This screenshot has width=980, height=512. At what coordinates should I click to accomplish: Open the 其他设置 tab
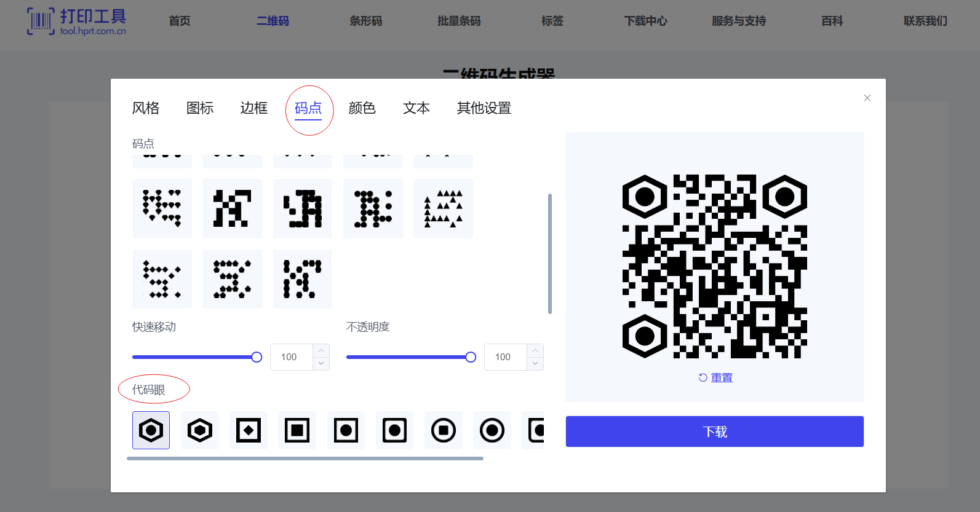click(x=484, y=108)
